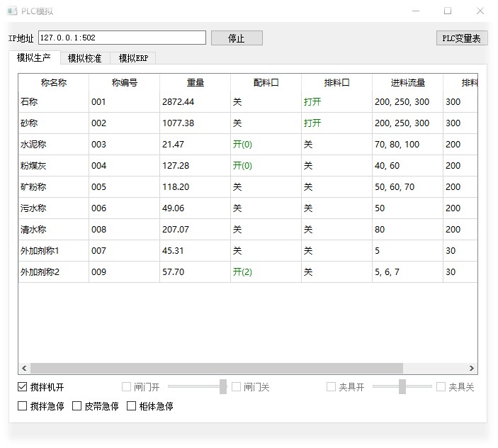Enable the 搅拌急停 checkbox

pos(23,406)
